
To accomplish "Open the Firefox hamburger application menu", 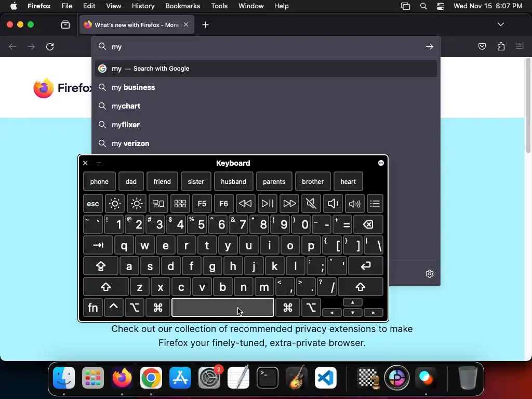I will click(x=519, y=46).
